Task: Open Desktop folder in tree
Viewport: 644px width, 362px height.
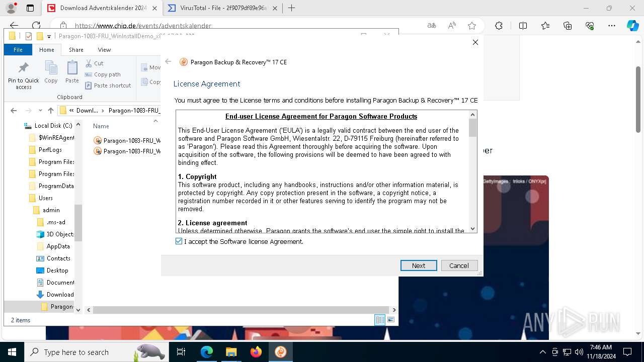Action: pos(52,270)
